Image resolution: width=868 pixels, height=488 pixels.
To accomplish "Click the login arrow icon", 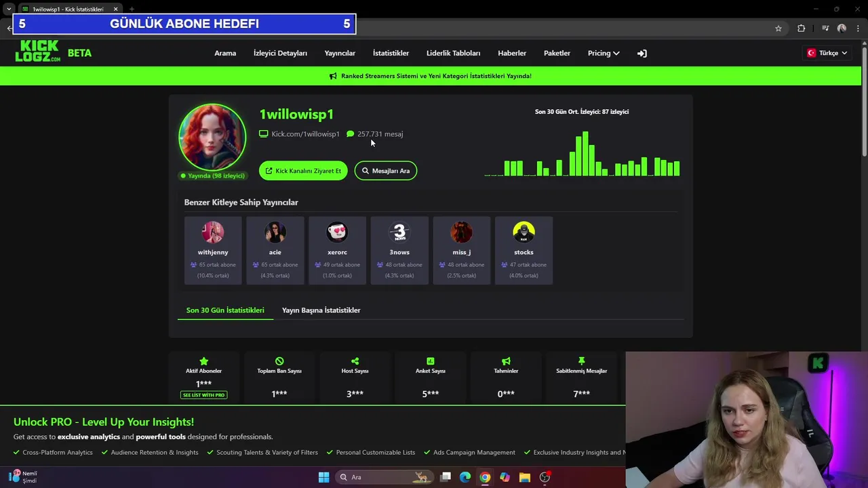I will [642, 53].
